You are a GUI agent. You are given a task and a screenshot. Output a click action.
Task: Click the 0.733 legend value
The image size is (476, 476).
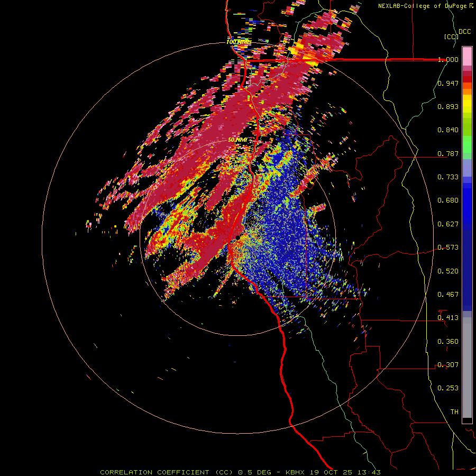click(448, 177)
